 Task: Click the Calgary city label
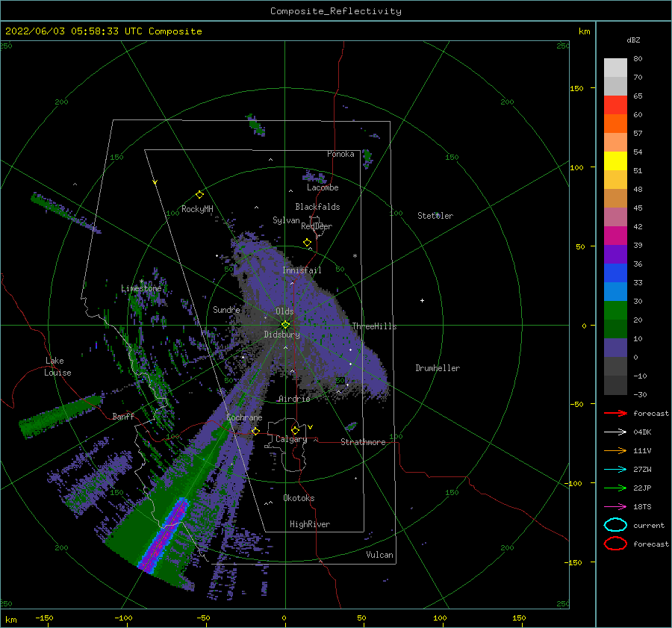pyautogui.click(x=291, y=439)
